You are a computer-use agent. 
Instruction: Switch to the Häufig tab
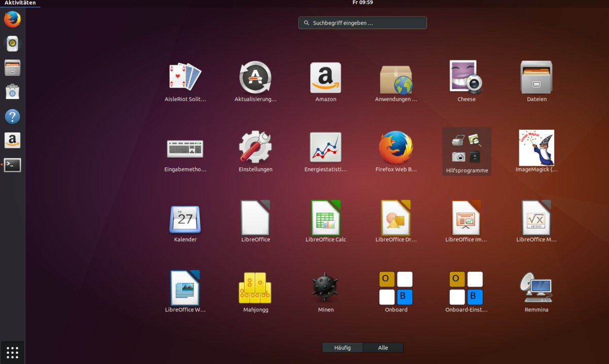343,348
